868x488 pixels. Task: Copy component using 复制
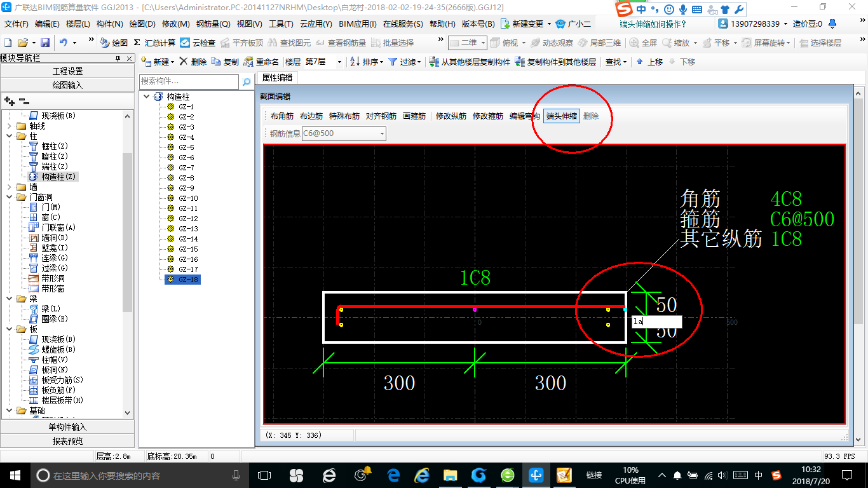pyautogui.click(x=225, y=62)
